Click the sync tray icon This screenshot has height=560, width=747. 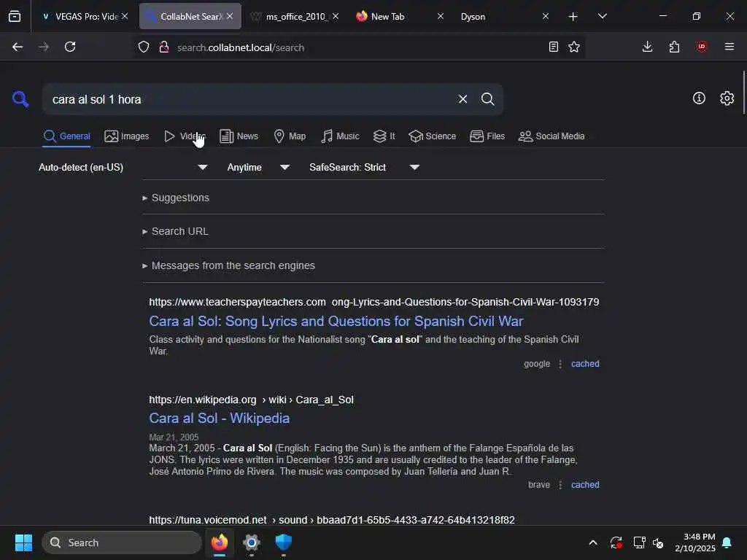(616, 542)
